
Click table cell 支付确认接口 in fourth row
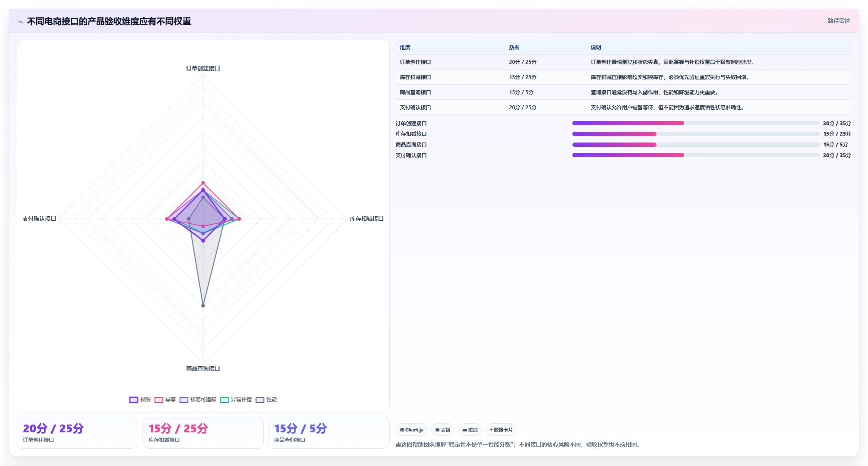click(x=415, y=108)
